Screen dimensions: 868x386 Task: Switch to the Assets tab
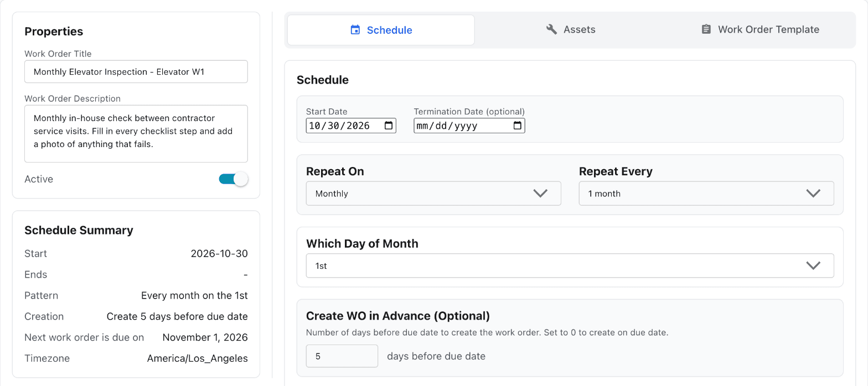571,30
